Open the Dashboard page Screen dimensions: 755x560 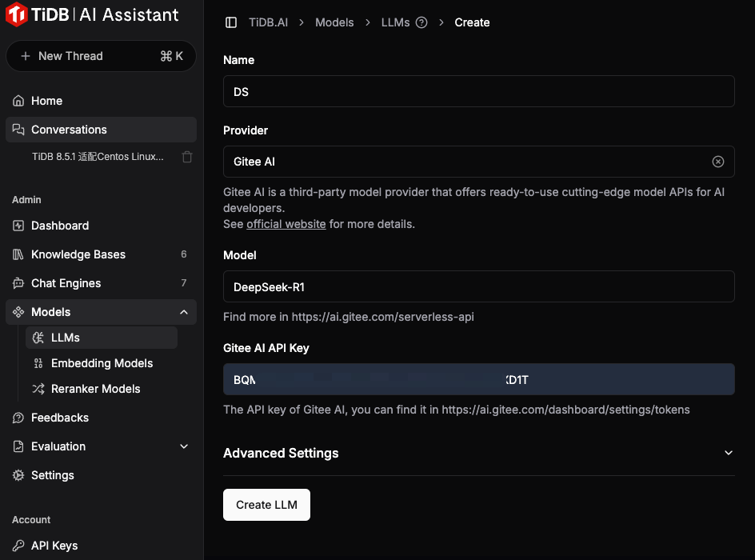[x=59, y=226]
